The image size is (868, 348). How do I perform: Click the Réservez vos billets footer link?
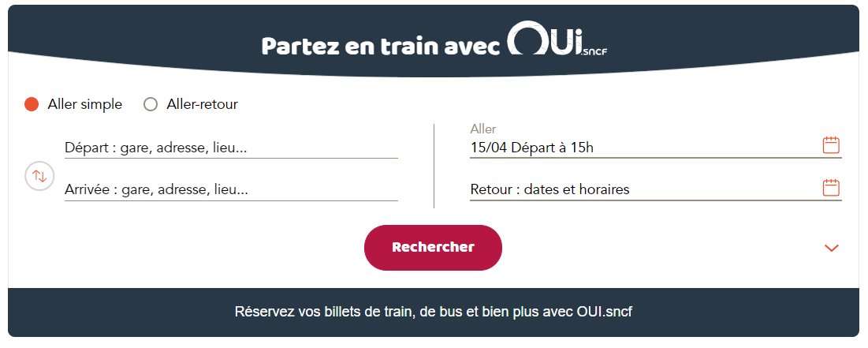pyautogui.click(x=434, y=312)
